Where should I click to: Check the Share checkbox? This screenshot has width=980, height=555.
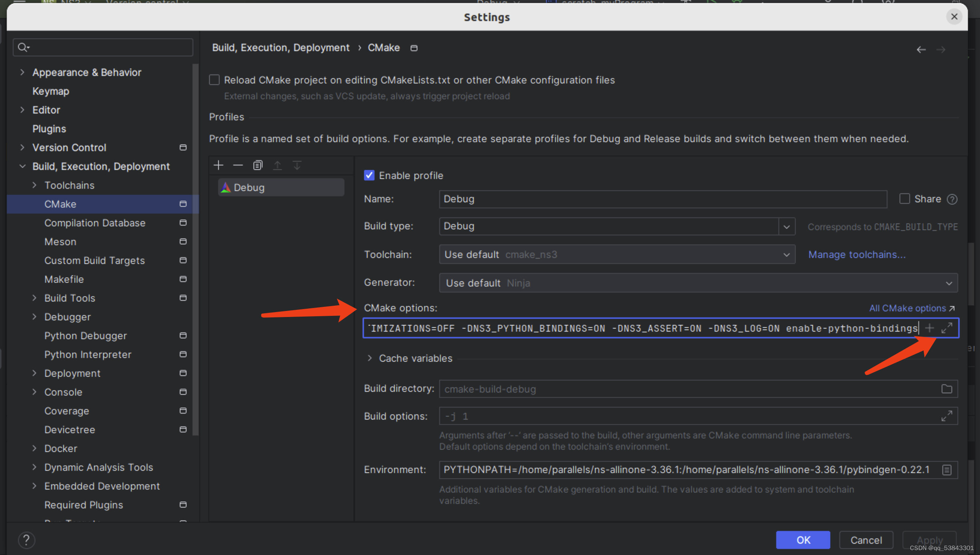[x=904, y=199]
